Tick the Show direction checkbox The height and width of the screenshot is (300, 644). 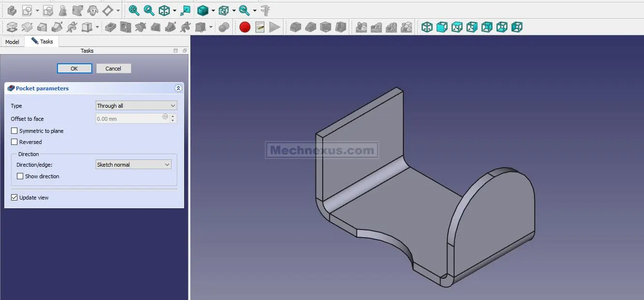point(20,176)
